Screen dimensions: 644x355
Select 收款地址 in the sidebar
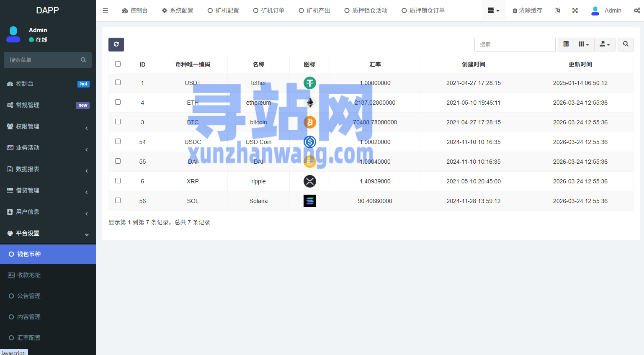tap(29, 275)
